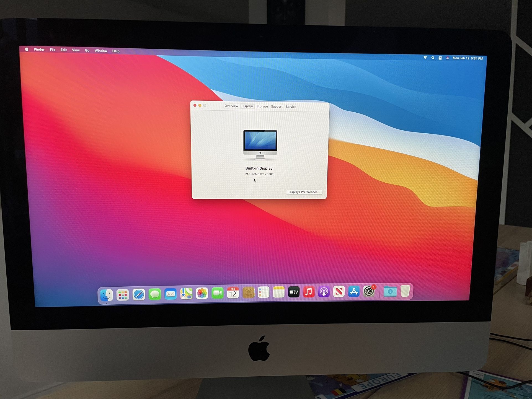Open Finder from the Dock

pos(107,295)
